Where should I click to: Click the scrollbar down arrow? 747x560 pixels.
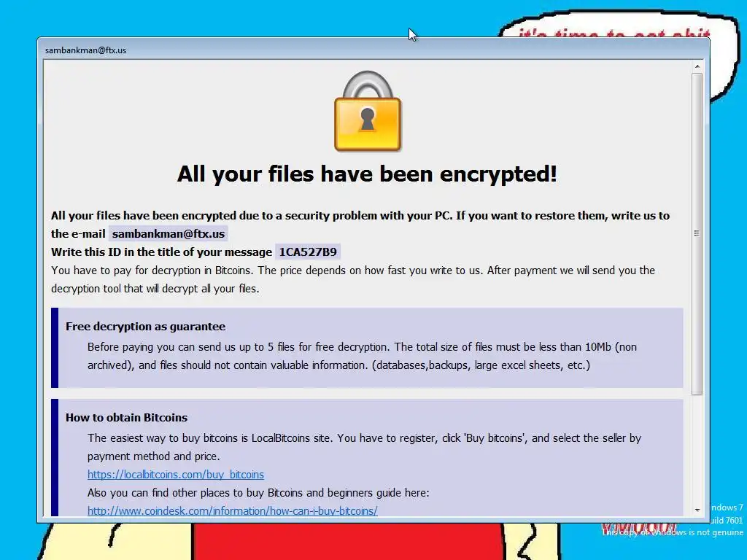697,510
